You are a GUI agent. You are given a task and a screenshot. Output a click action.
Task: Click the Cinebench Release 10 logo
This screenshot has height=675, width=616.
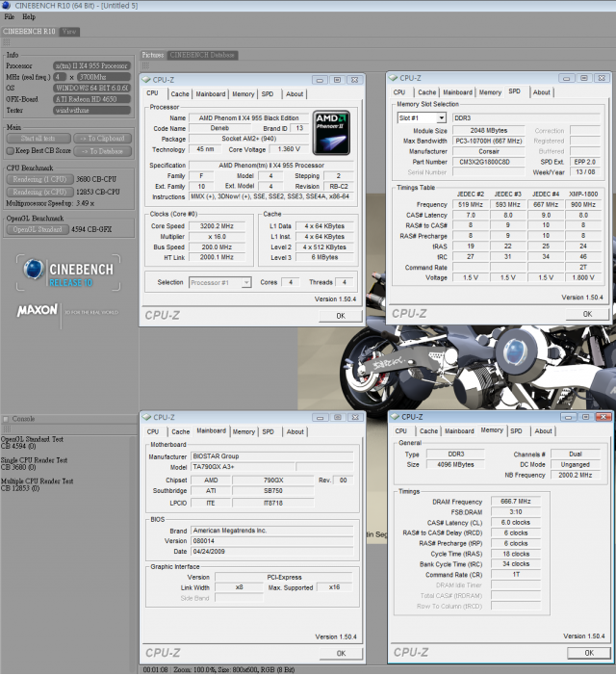click(x=68, y=273)
